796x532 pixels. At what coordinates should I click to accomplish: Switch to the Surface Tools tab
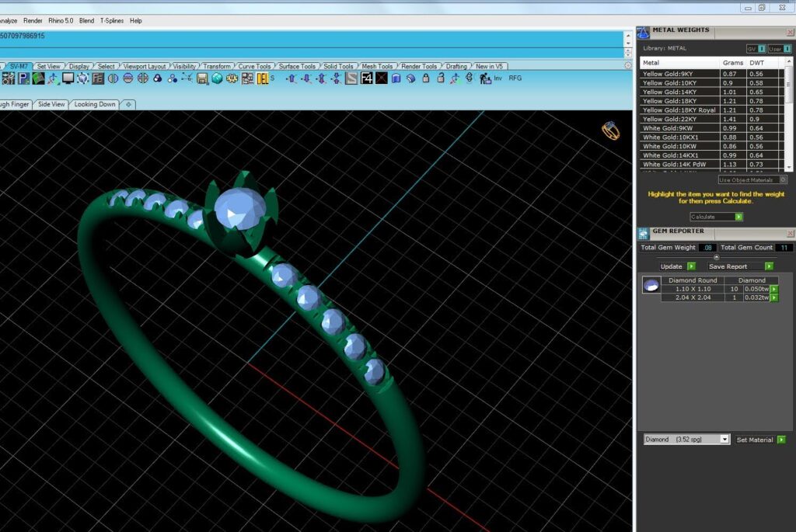(297, 67)
